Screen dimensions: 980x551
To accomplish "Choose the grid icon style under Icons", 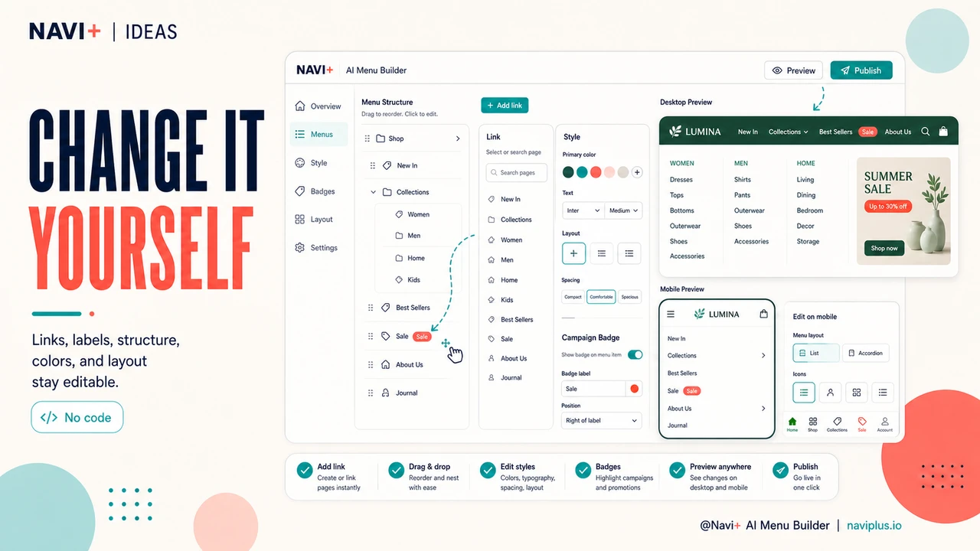I will tap(857, 393).
